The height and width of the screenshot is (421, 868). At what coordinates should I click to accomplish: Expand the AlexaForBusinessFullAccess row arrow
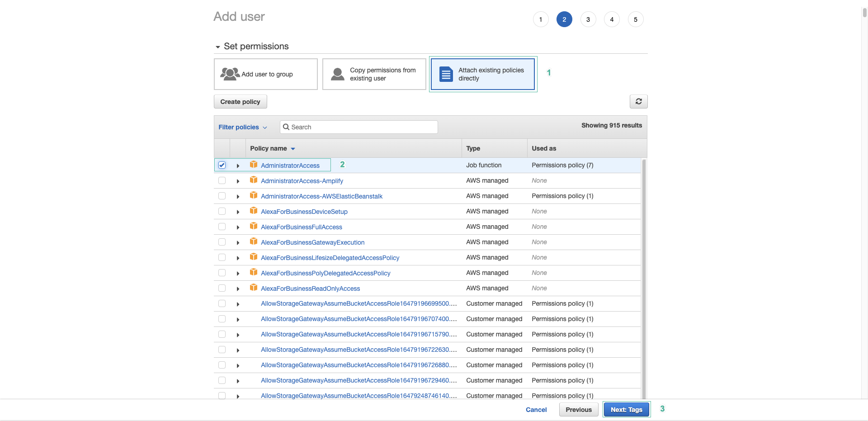click(238, 227)
